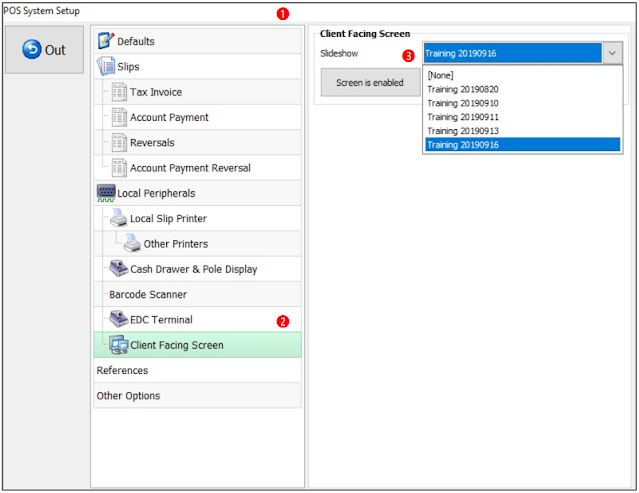Open the Local Peripherals section
The height and width of the screenshot is (493, 639).
point(198,193)
